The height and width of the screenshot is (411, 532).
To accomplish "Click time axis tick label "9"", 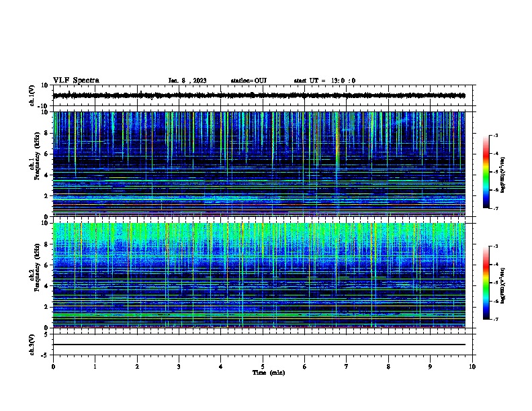I will coord(430,367).
